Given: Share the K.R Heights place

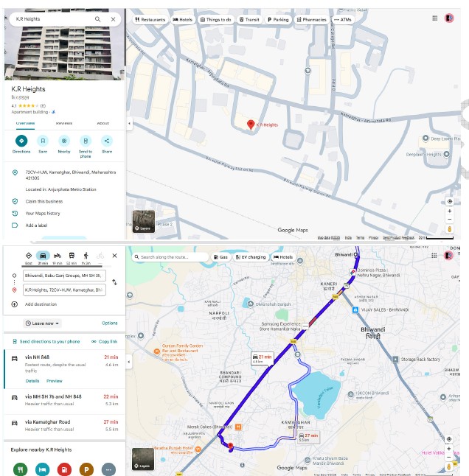Looking at the screenshot, I should click(107, 141).
